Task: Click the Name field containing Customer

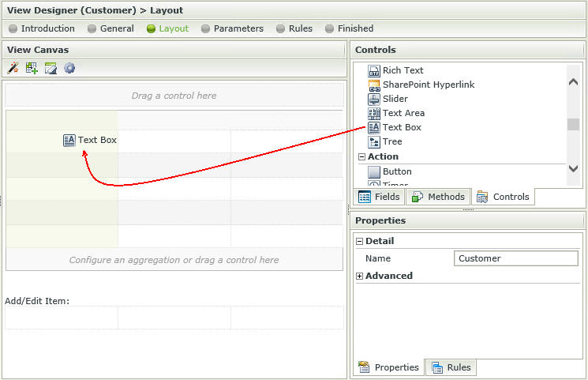Action: tap(516, 258)
